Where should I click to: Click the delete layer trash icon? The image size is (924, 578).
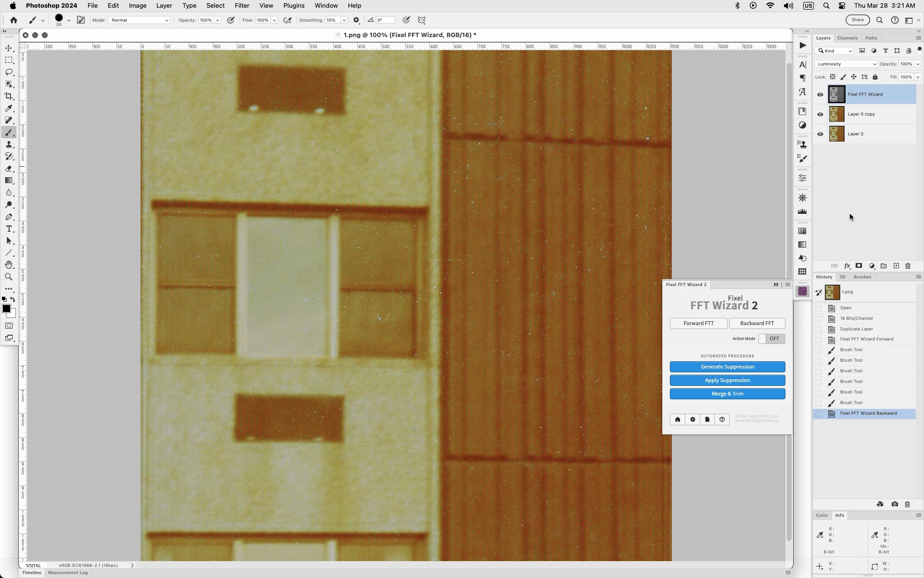[x=908, y=266]
